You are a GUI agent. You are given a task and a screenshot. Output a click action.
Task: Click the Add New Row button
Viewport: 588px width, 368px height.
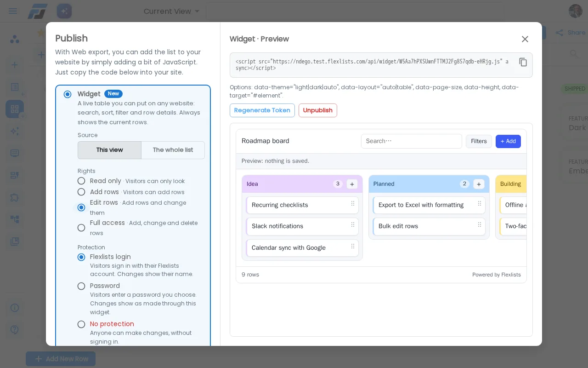coord(61,359)
